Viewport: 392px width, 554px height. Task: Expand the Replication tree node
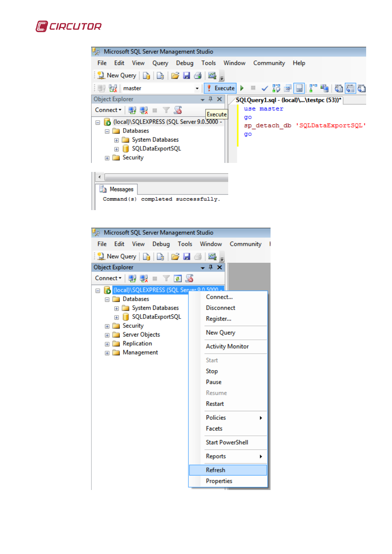107,344
